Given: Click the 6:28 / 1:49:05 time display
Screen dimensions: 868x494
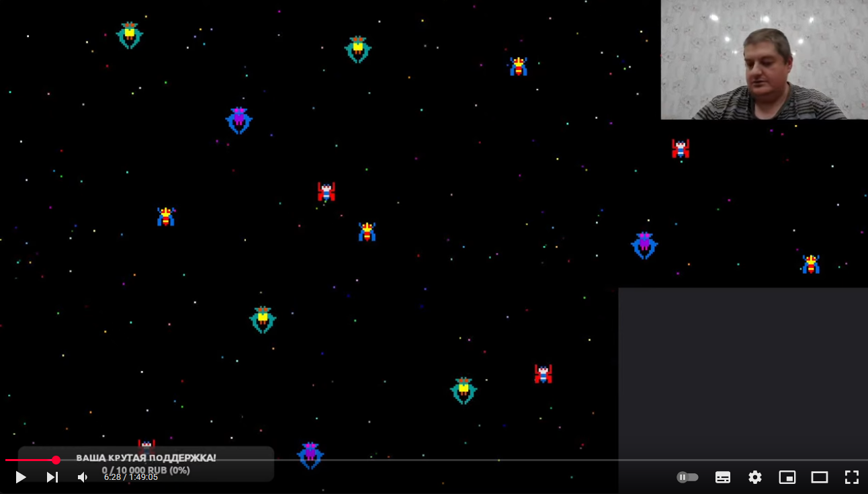Looking at the screenshot, I should click(x=131, y=477).
